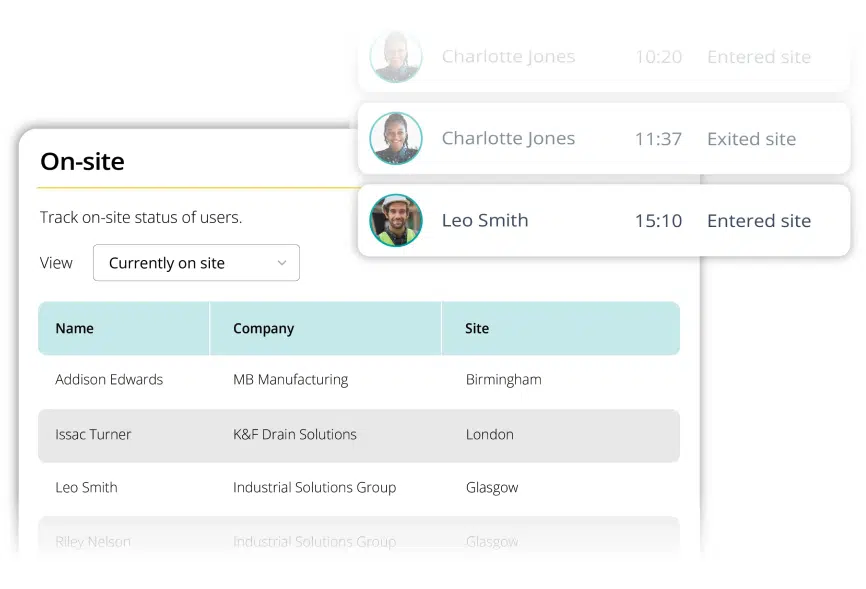The image size is (866, 589).
Task: Click the On-site heading
Action: click(x=82, y=161)
